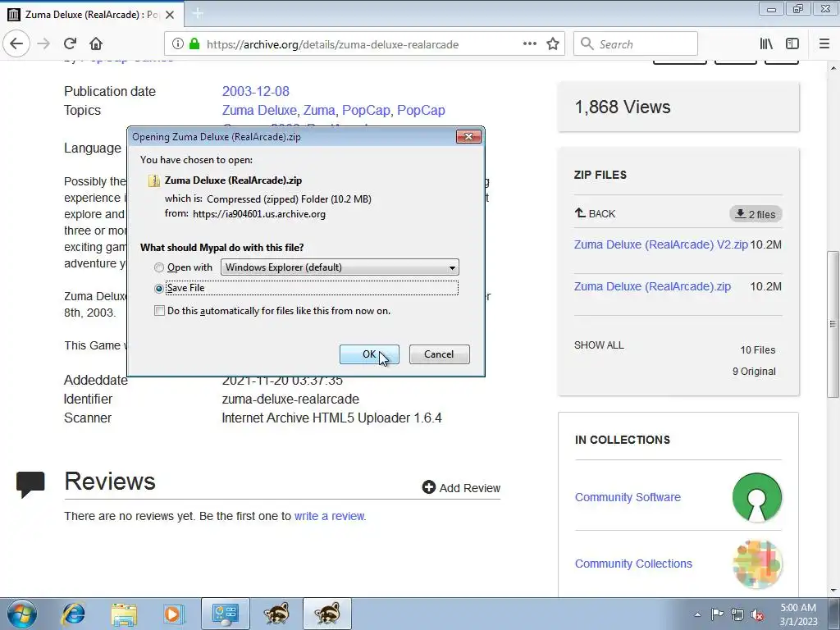Image resolution: width=840 pixels, height=630 pixels.
Task: Switch to first raccoon Mypal taskbar icon
Action: (276, 614)
